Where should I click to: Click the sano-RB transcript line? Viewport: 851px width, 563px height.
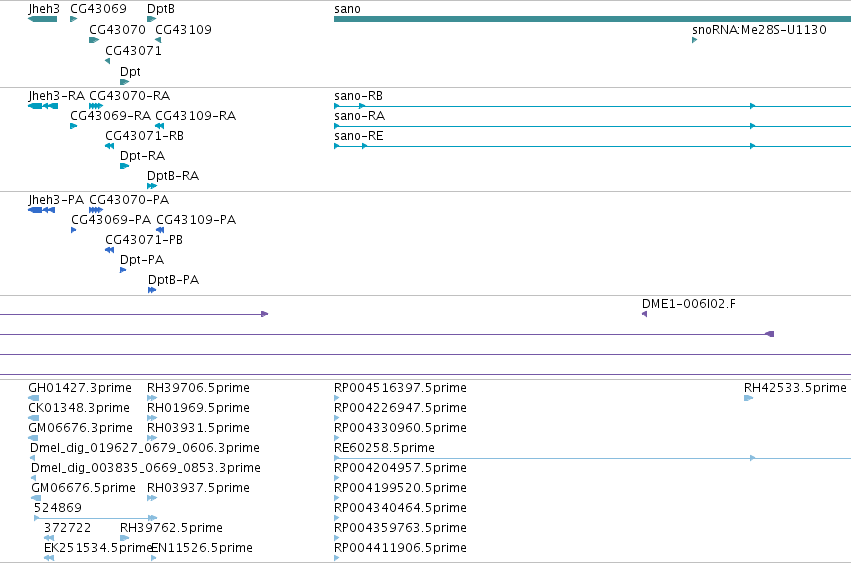(x=592, y=106)
